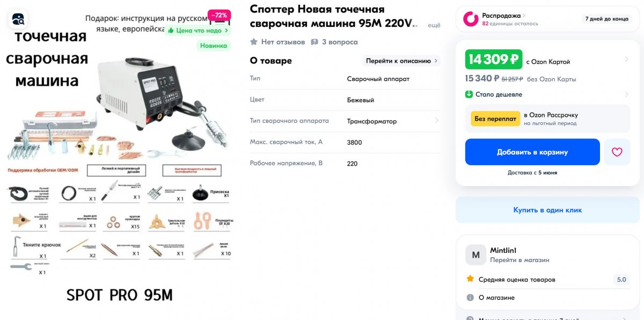The height and width of the screenshot is (320, 644).
Task: Click the Распродажа sale logo icon
Action: (x=471, y=19)
